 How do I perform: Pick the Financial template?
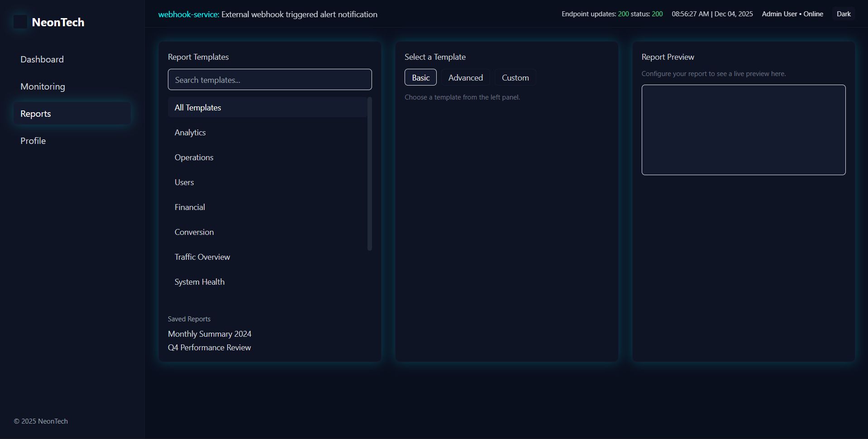pyautogui.click(x=267, y=207)
